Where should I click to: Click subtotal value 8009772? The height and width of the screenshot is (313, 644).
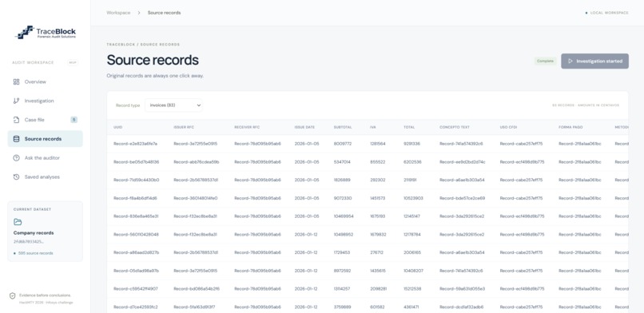pyautogui.click(x=343, y=144)
